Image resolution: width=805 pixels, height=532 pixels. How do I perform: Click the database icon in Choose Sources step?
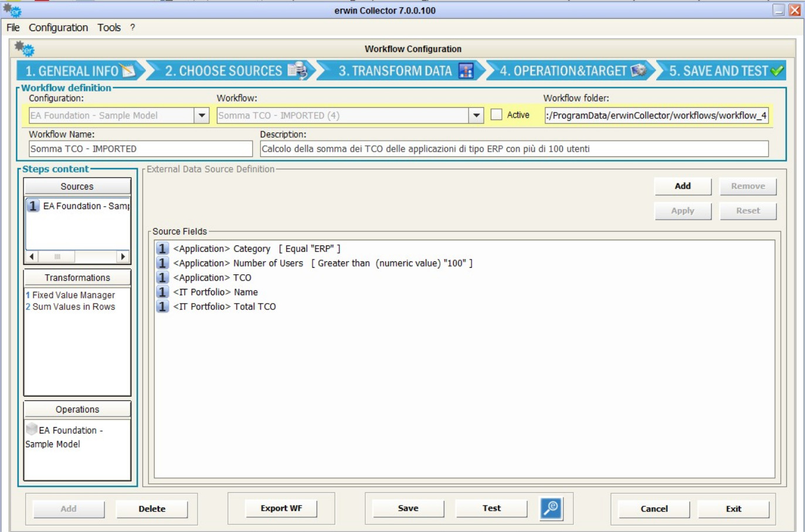[x=297, y=70]
